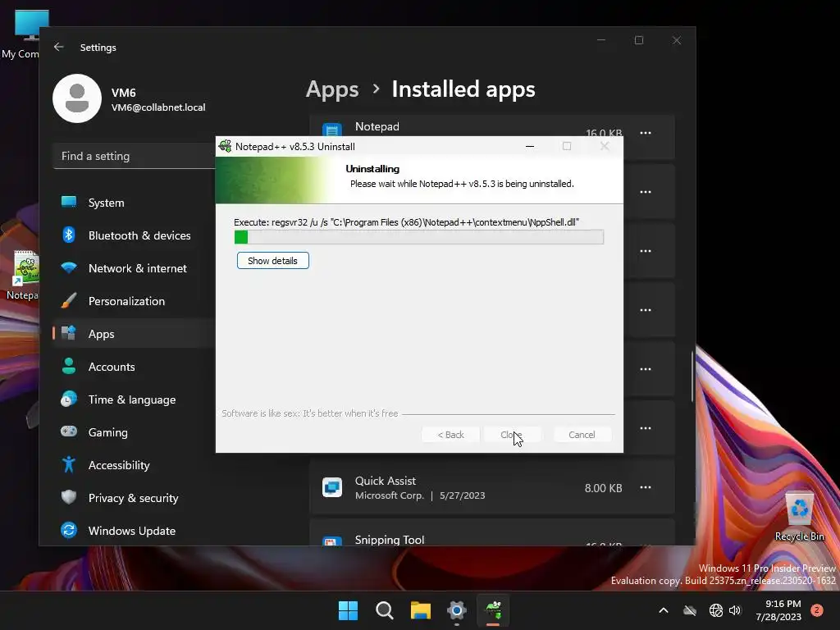This screenshot has width=840, height=630.
Task: Open the Windows Start menu
Action: pyautogui.click(x=348, y=609)
